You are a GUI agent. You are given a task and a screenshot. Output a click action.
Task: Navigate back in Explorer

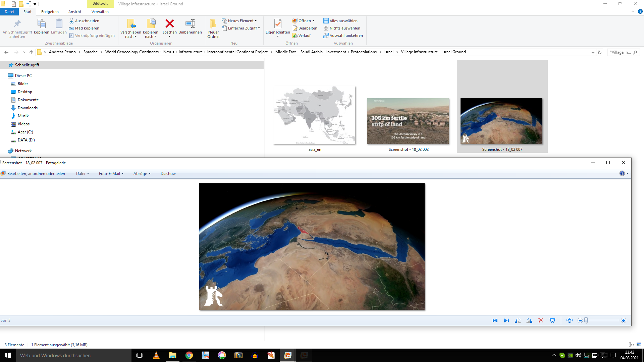pyautogui.click(x=6, y=52)
